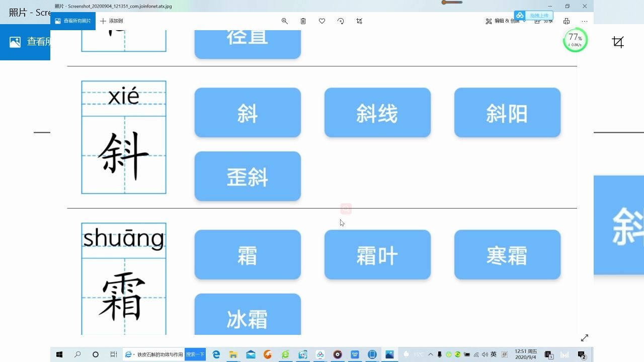
Task: Click the 斜线 word card
Action: (377, 113)
